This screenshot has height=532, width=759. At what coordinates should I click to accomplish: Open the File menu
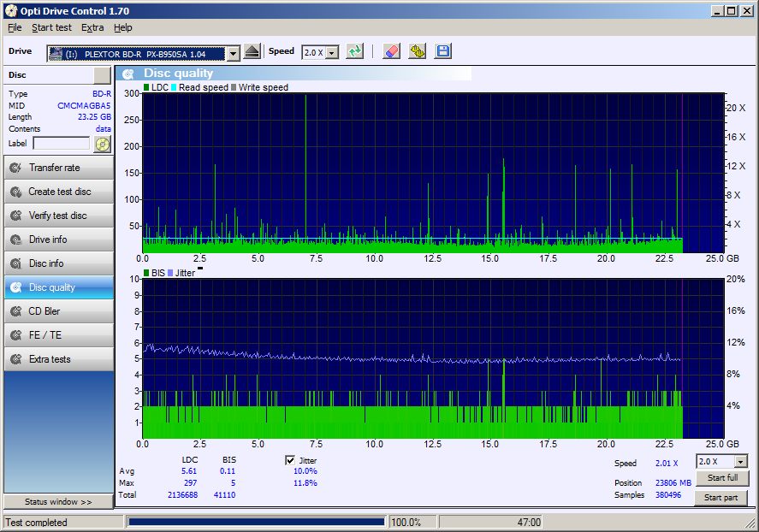(15, 27)
